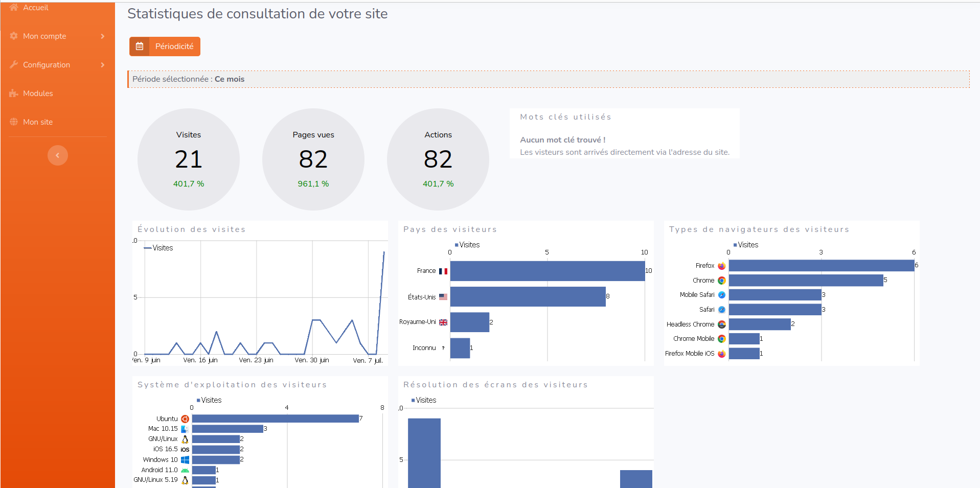The width and height of the screenshot is (980, 488).
Task: Click the États-Unis bar in countries chart
Action: click(x=528, y=297)
